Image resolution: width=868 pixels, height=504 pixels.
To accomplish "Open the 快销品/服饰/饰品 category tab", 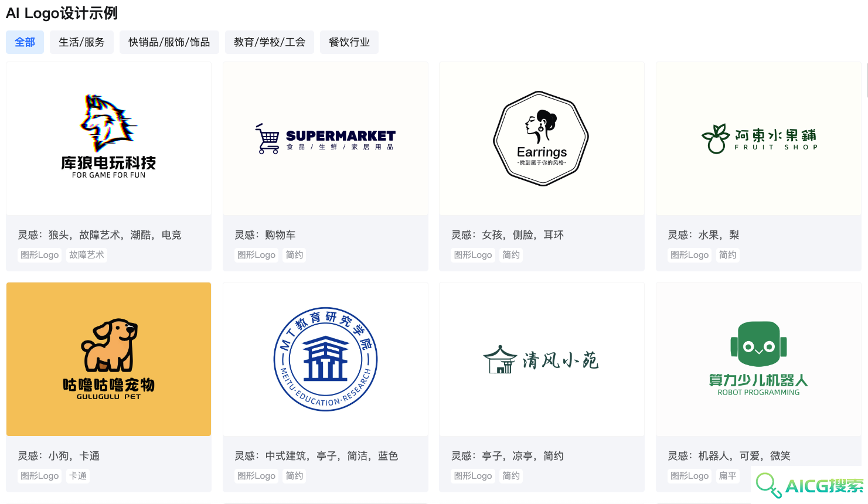I will coord(169,42).
